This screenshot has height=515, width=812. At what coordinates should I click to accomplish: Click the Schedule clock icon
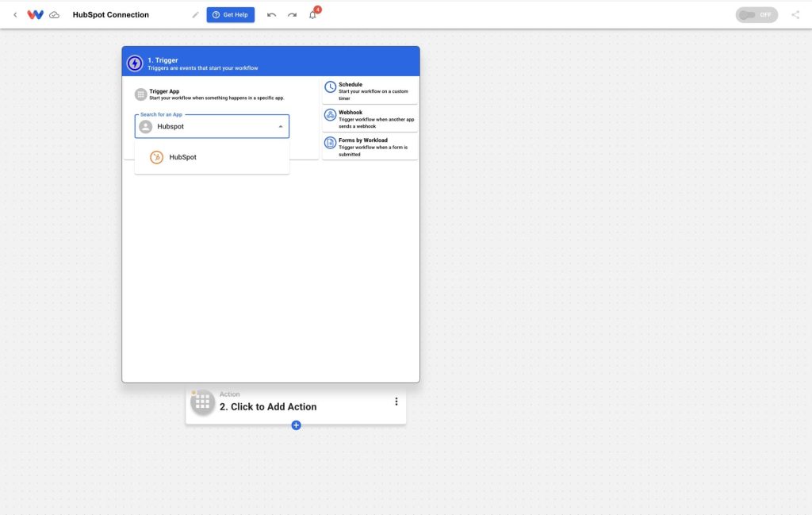330,87
